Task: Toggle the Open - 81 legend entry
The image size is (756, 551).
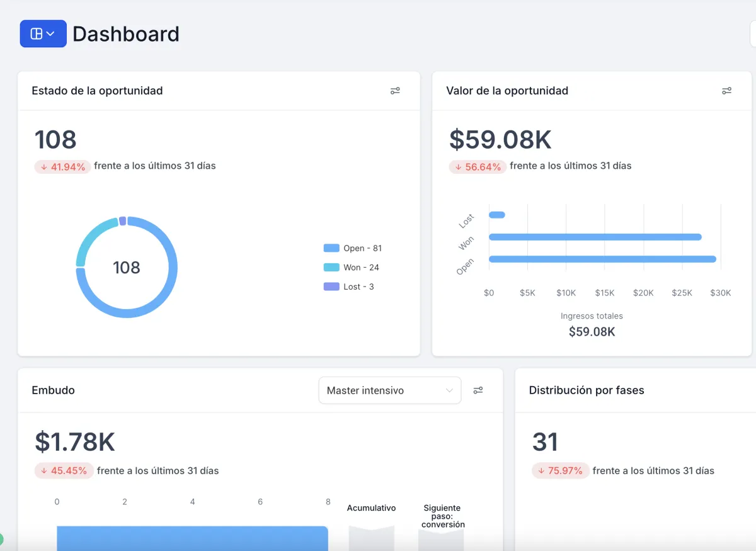Action: [353, 248]
